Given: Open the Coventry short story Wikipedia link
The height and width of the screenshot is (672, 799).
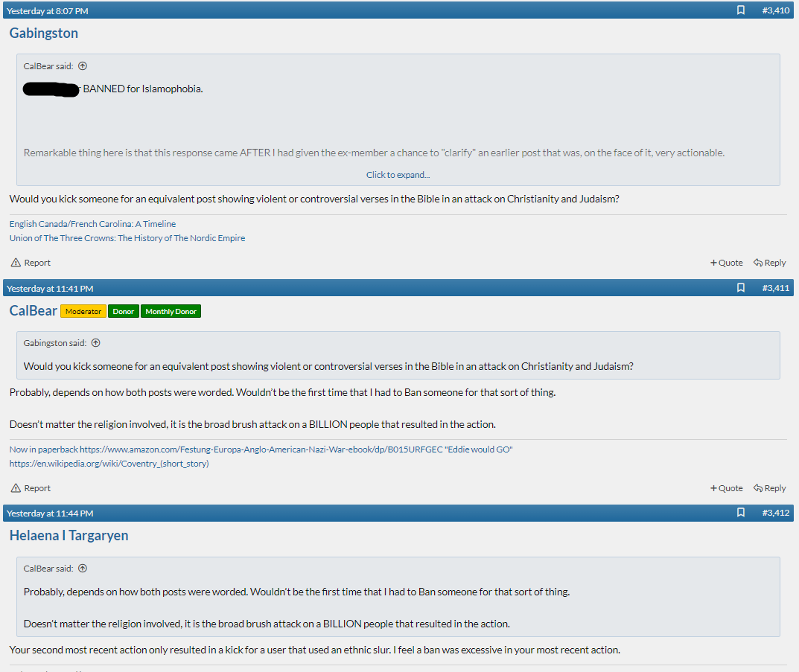Looking at the screenshot, I should click(109, 464).
